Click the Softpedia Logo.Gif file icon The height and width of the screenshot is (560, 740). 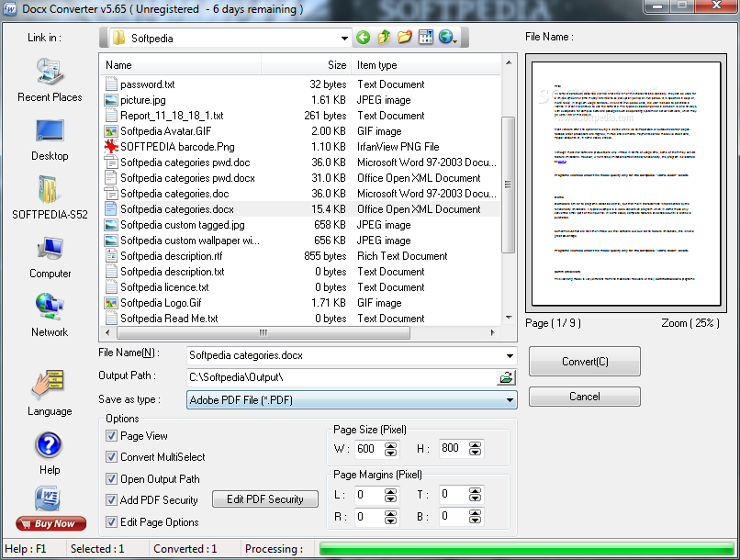click(111, 303)
